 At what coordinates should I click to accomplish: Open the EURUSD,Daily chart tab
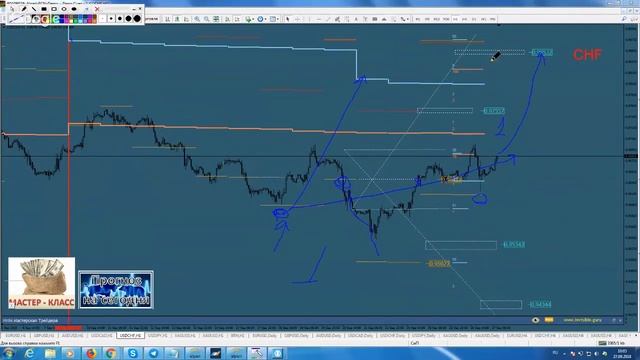264,336
